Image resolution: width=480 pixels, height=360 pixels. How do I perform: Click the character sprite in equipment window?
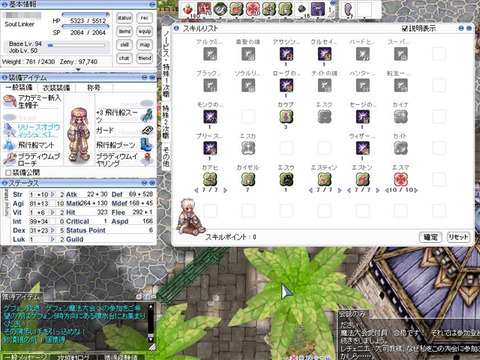(x=79, y=135)
